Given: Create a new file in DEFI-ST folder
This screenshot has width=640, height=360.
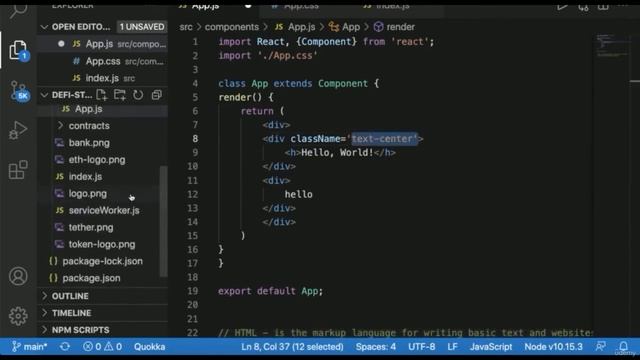Looking at the screenshot, I should [101, 95].
